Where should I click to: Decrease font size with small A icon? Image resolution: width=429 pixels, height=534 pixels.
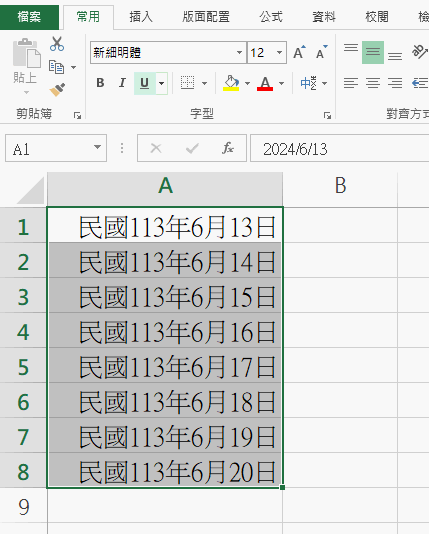pos(321,52)
